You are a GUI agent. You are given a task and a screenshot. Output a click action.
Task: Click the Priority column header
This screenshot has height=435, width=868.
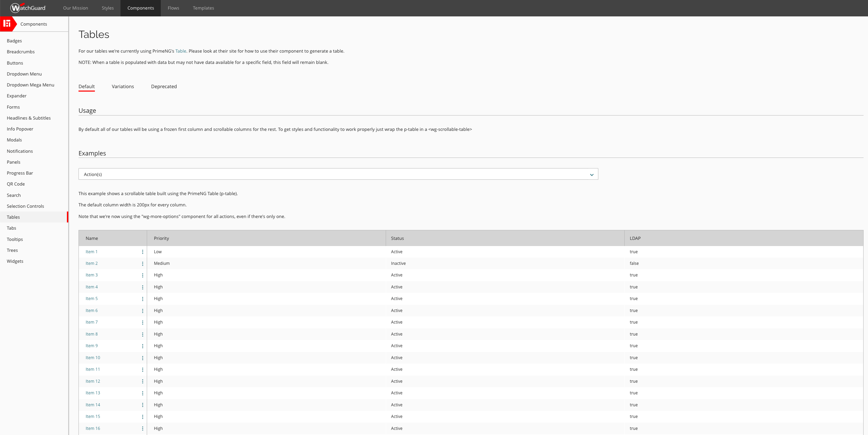coord(161,238)
